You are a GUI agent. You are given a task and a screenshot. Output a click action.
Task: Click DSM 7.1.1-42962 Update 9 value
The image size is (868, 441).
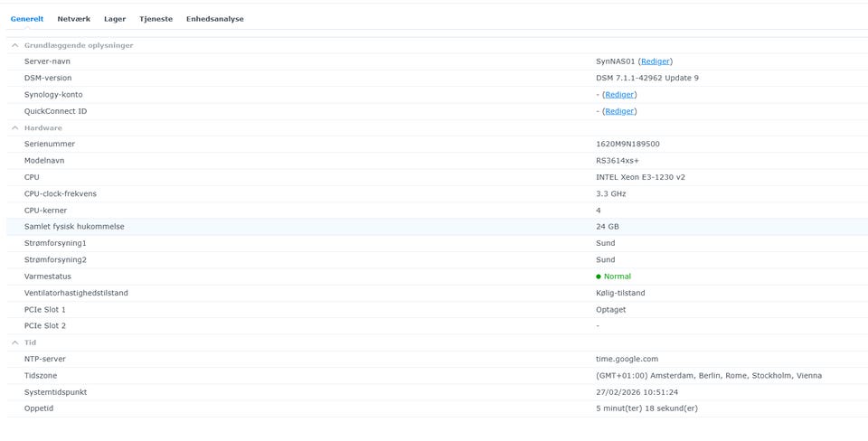[x=647, y=78]
